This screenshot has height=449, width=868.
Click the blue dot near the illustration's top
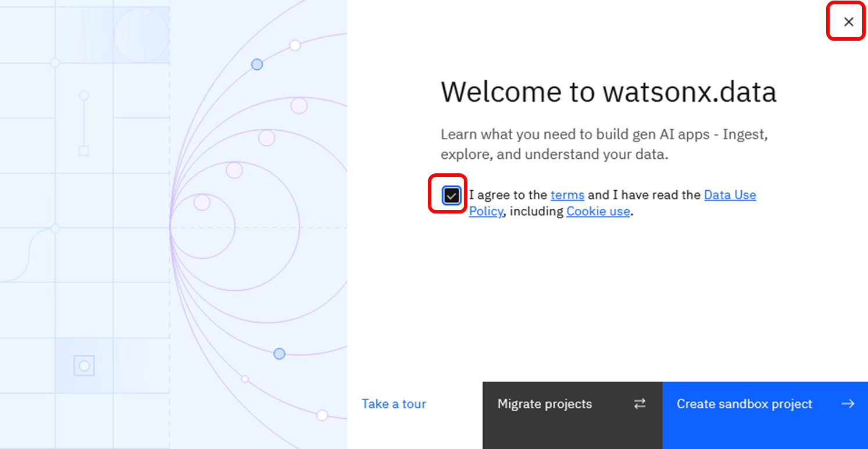click(x=257, y=65)
